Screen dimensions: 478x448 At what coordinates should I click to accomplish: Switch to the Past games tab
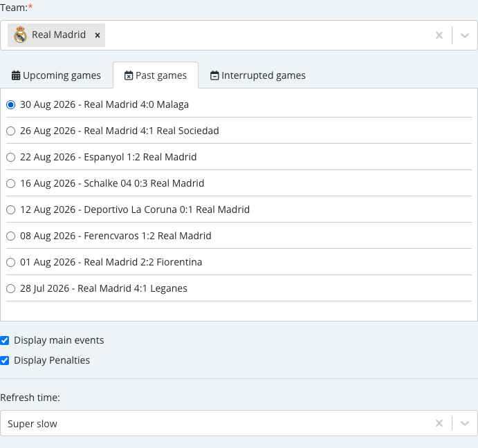pos(156,75)
